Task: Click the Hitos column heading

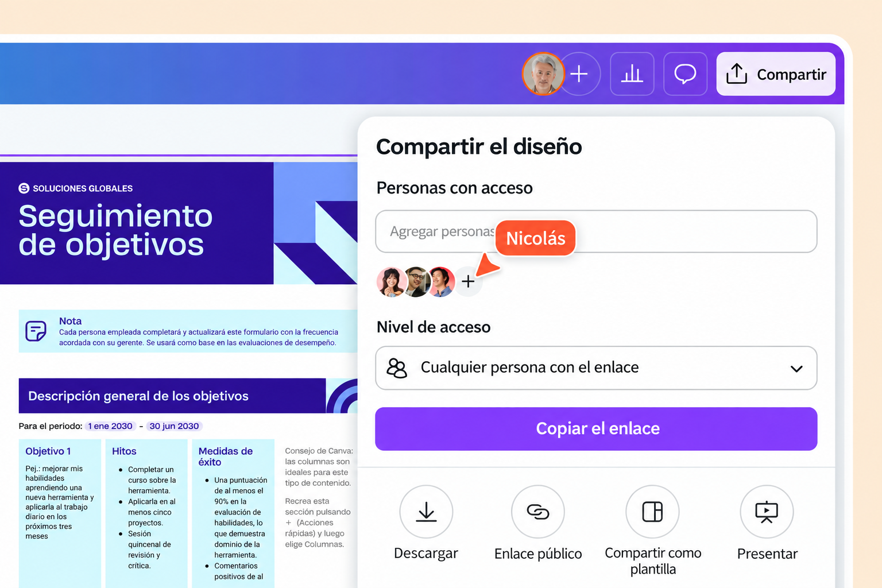Action: [x=124, y=451]
